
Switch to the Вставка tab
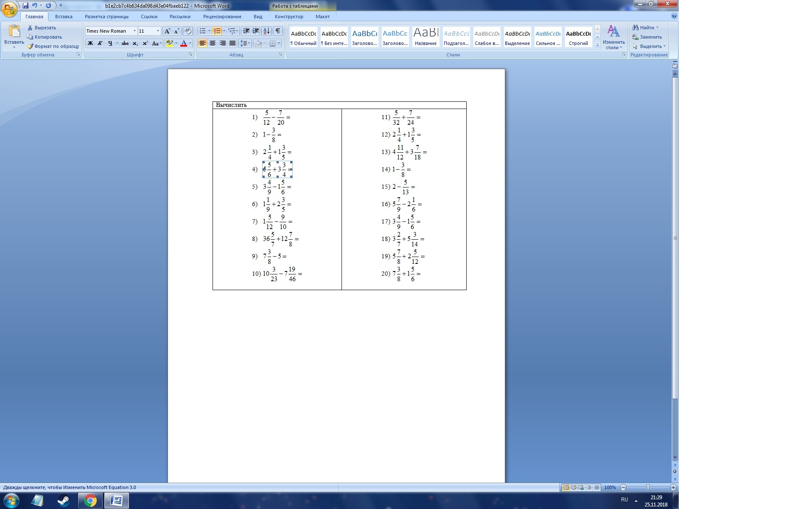point(64,17)
